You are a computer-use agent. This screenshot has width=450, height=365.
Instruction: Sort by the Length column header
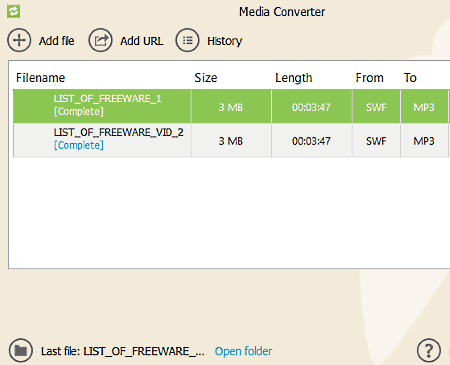point(294,78)
